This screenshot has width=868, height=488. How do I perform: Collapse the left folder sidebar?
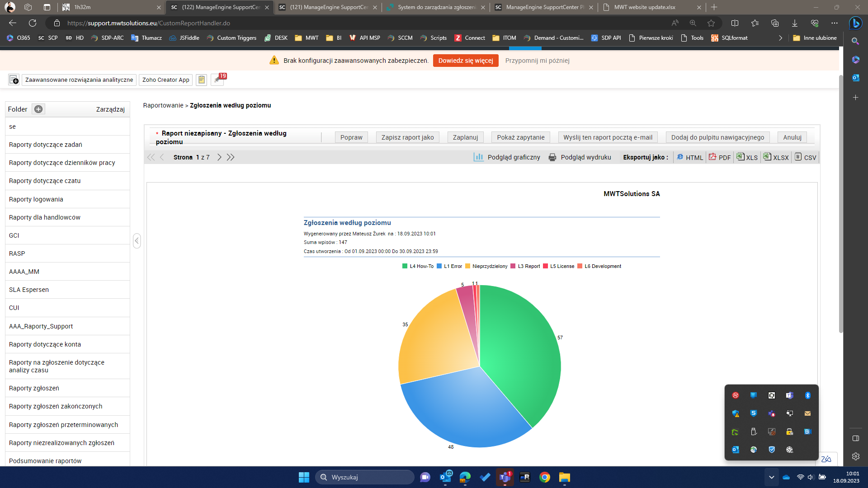pyautogui.click(x=137, y=240)
